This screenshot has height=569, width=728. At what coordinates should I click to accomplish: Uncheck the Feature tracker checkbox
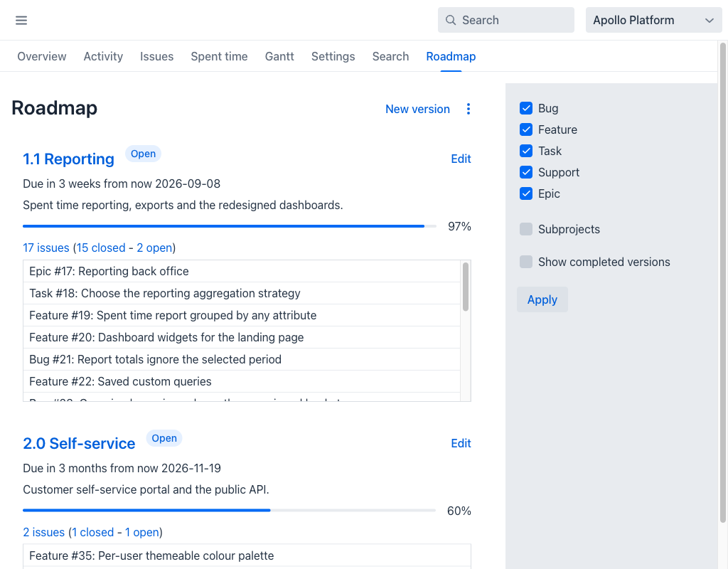(x=526, y=129)
